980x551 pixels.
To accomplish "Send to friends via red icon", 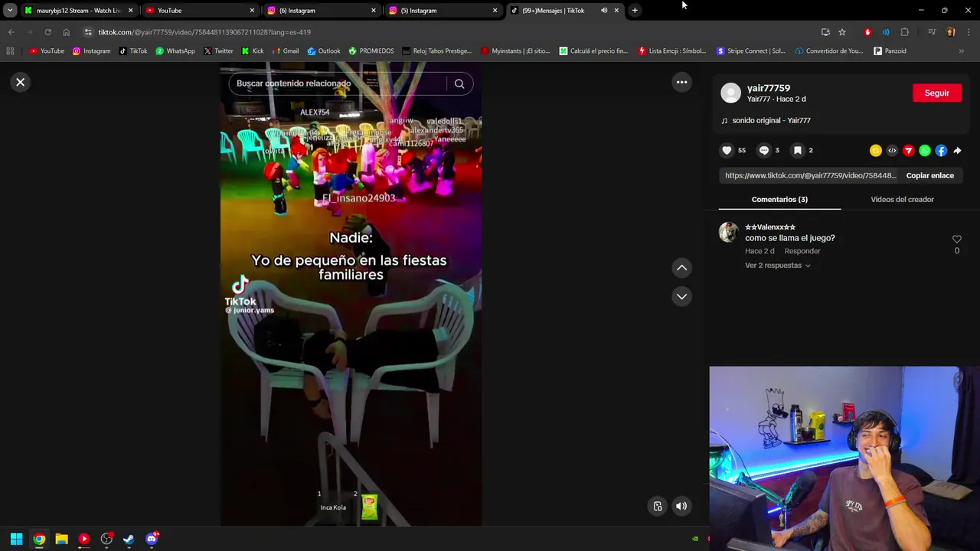I will pos(908,151).
